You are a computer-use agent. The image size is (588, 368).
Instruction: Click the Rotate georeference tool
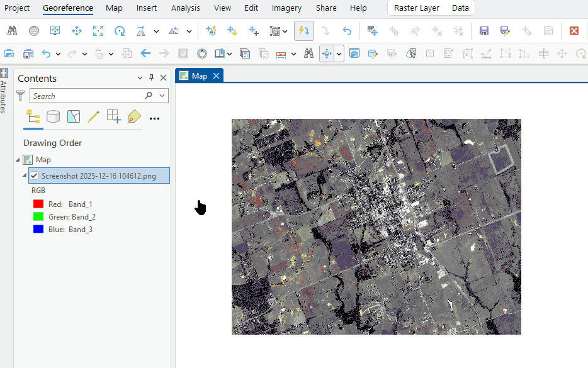pos(119,31)
